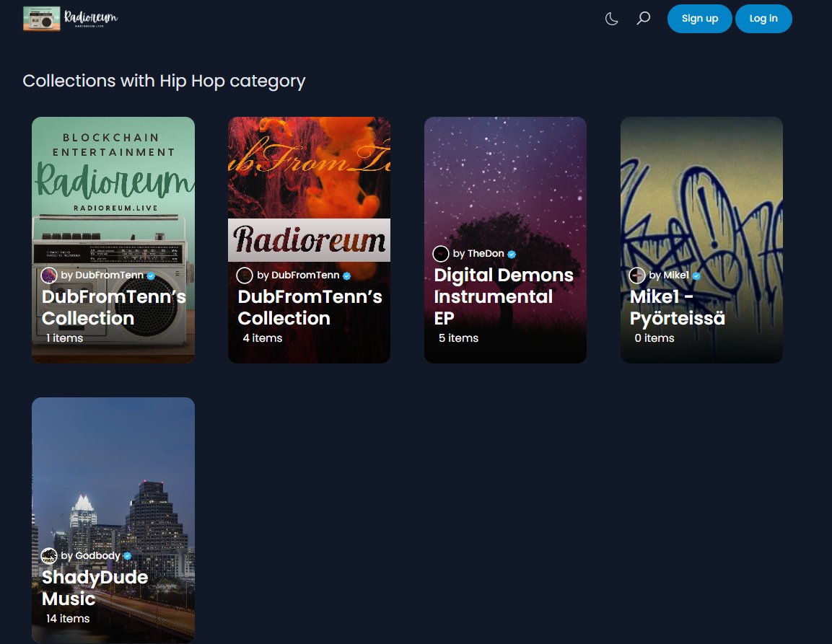Image resolution: width=832 pixels, height=644 pixels.
Task: Click the 'Digital Demons Instrumental EP' title
Action: coord(504,296)
